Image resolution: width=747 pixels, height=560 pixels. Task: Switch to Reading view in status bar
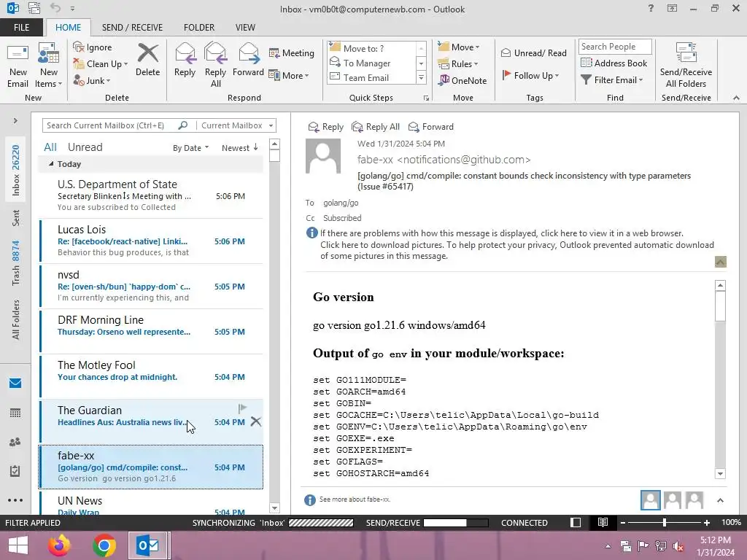click(x=603, y=522)
